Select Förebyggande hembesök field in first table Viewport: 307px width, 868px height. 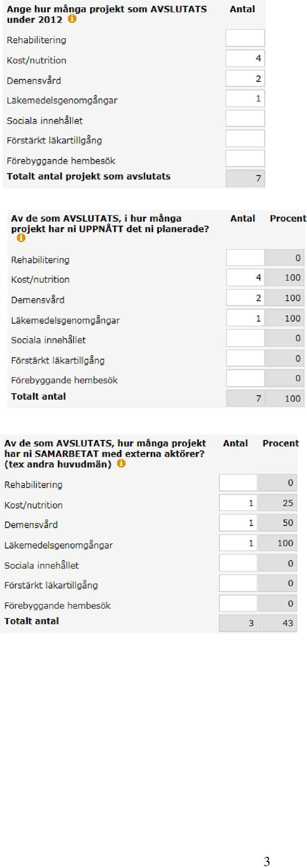click(245, 158)
